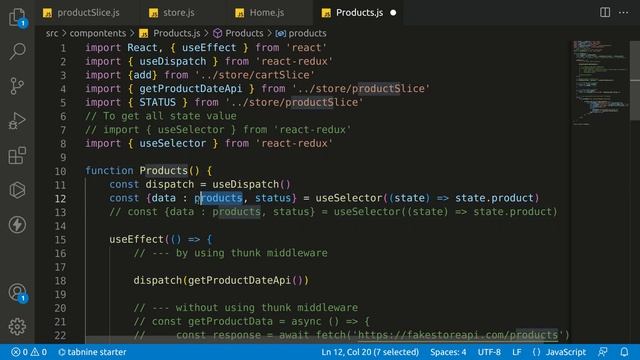Open the notifications bell icon
Viewport: 640px width, 360px height.
(x=624, y=352)
